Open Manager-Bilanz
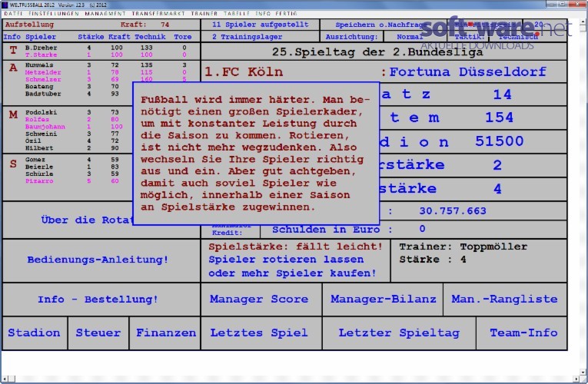Image resolution: width=588 pixels, height=384 pixels. pos(383,300)
